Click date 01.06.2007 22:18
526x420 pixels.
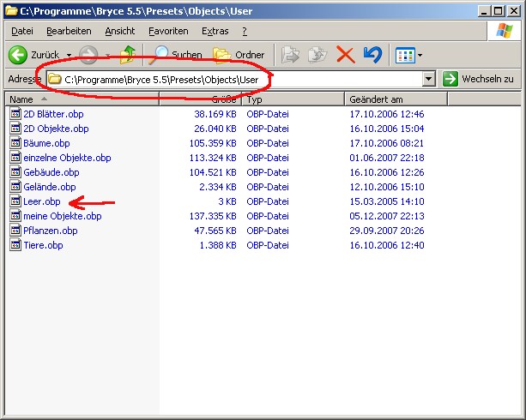coord(387,158)
